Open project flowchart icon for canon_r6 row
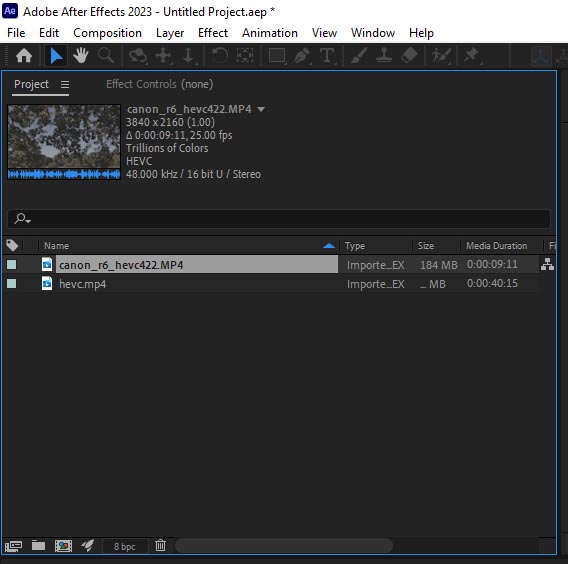Viewport: 568px width, 564px height. (x=547, y=264)
